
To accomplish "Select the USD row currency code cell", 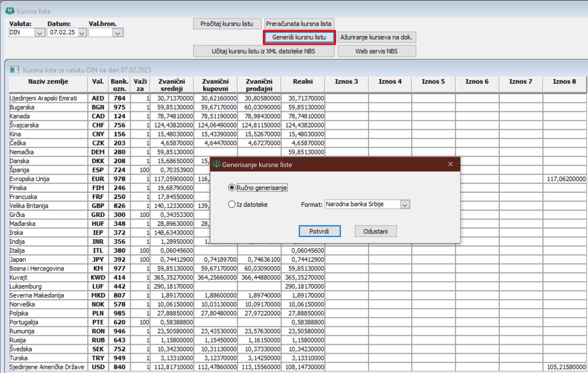I will 98,367.
